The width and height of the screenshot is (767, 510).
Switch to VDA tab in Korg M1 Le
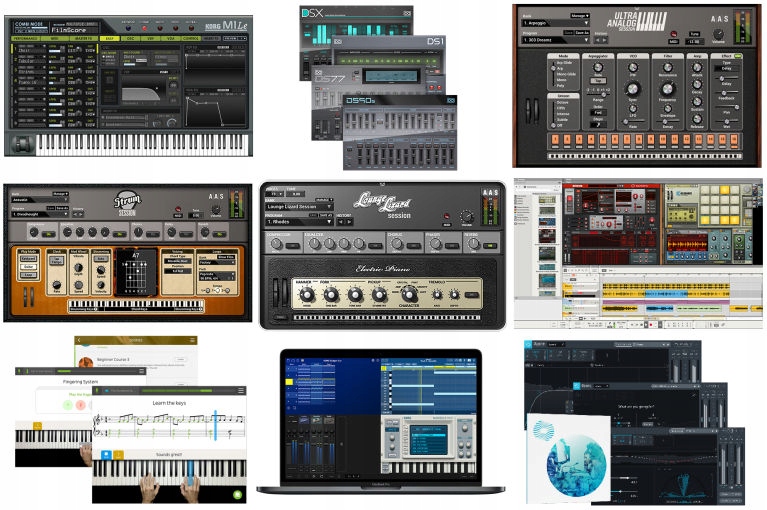170,39
